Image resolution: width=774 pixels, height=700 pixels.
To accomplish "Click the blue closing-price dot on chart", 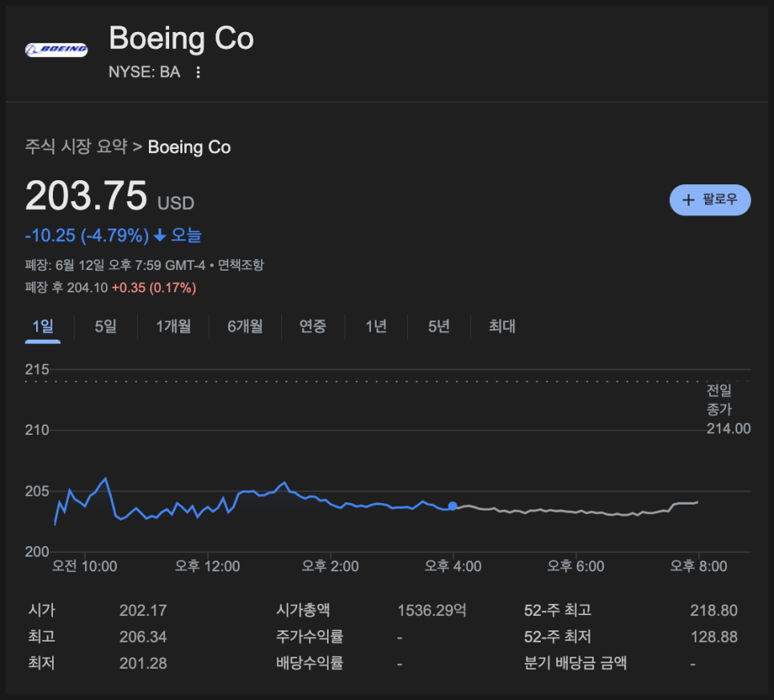I will 453,506.
